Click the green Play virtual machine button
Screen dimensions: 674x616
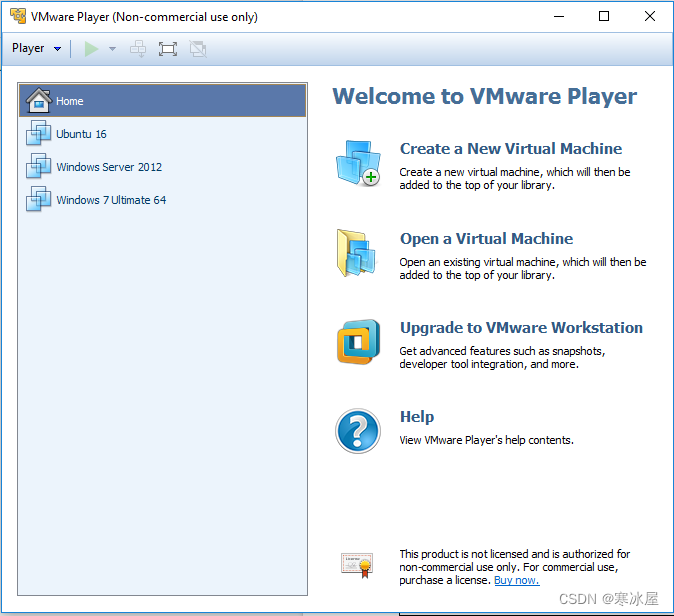(91, 49)
